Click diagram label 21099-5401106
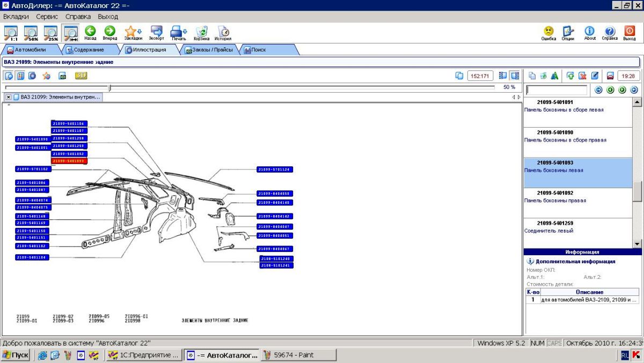644x363 pixels. (69, 124)
